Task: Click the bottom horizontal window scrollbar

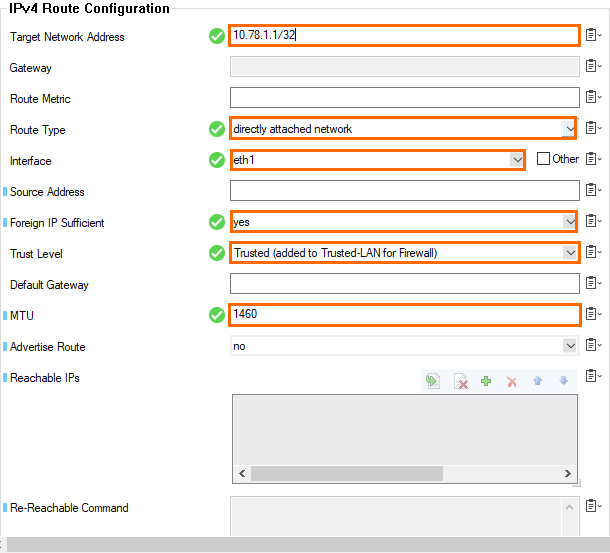Action: (x=308, y=544)
